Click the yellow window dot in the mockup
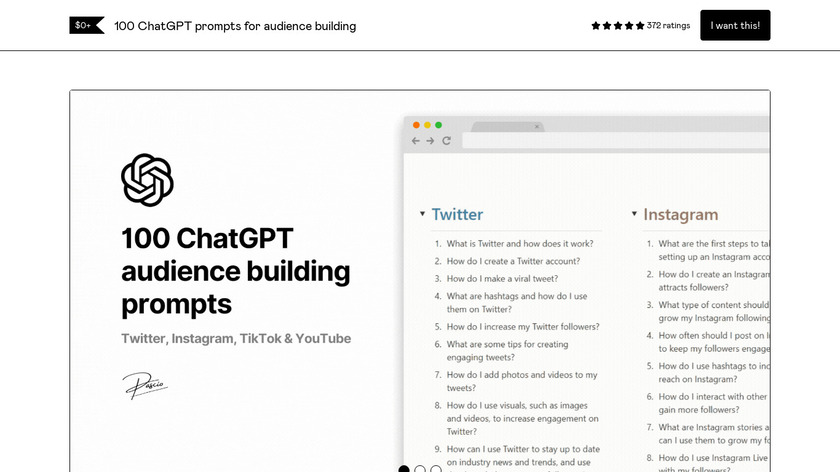Screen dimensions: 840x472 (428, 125)
